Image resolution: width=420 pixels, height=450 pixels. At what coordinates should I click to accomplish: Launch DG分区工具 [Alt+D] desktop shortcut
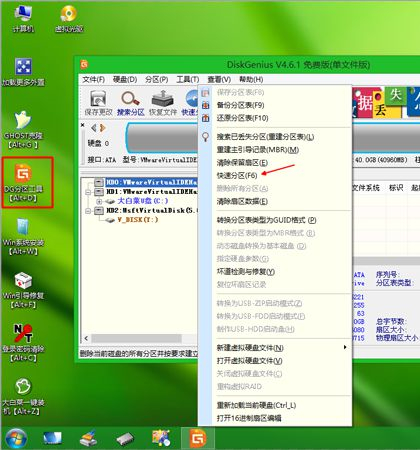tap(23, 182)
